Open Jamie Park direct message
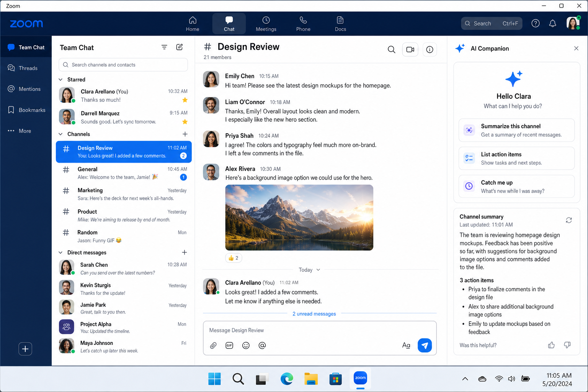588x392 pixels. 124,308
